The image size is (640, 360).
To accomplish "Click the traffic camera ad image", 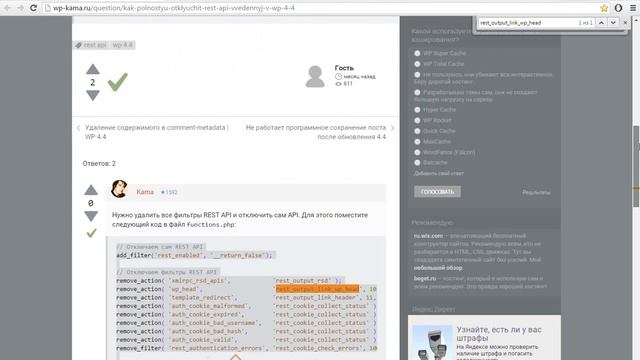I will coord(432,342).
